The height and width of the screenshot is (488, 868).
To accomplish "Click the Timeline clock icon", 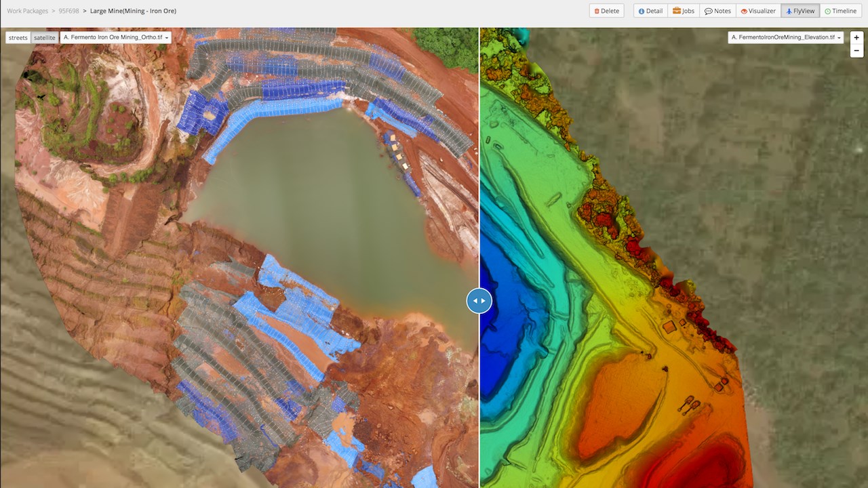I will [x=827, y=11].
